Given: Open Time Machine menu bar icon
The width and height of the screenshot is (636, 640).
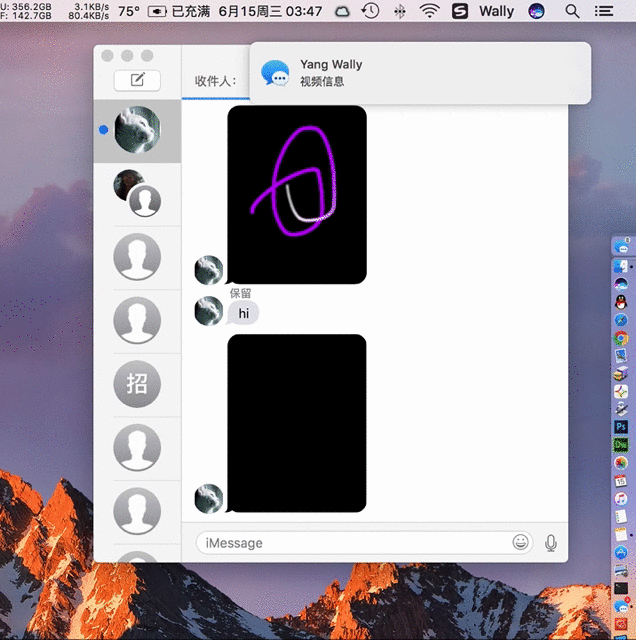Looking at the screenshot, I should [x=370, y=11].
